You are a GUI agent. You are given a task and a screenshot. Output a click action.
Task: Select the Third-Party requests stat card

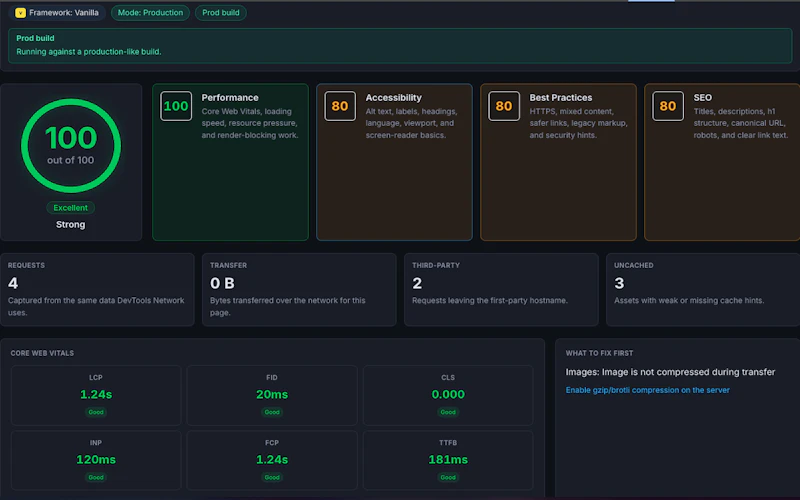pos(501,289)
